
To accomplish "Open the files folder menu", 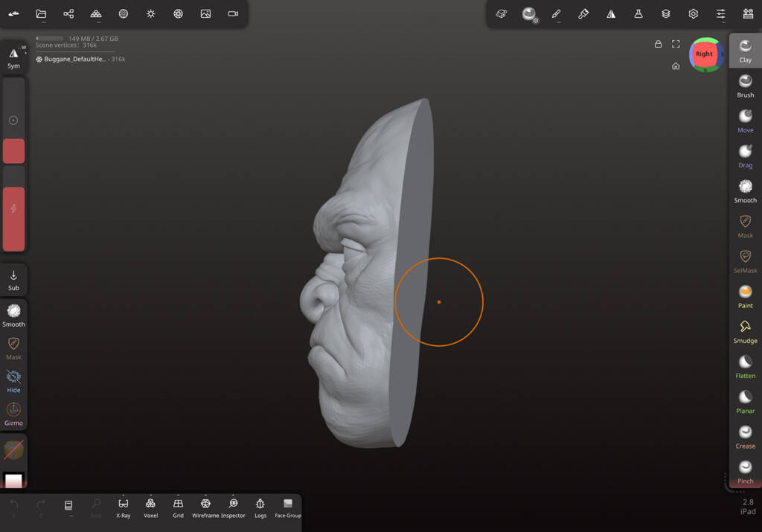I will click(42, 13).
